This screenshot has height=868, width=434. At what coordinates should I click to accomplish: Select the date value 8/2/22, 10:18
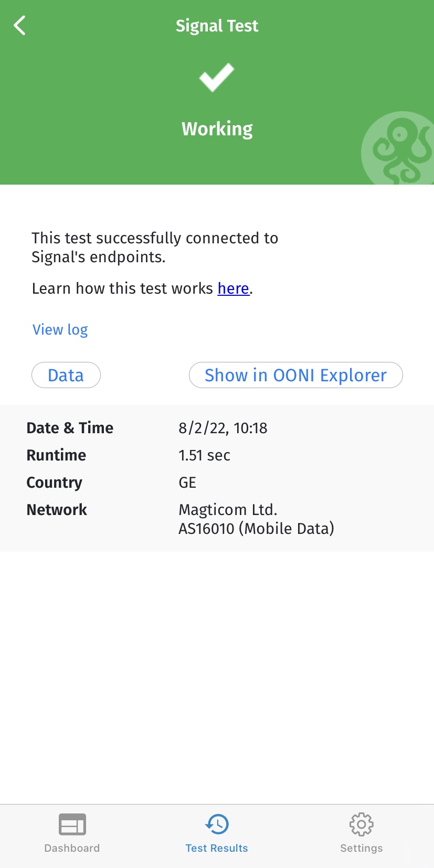(x=223, y=428)
